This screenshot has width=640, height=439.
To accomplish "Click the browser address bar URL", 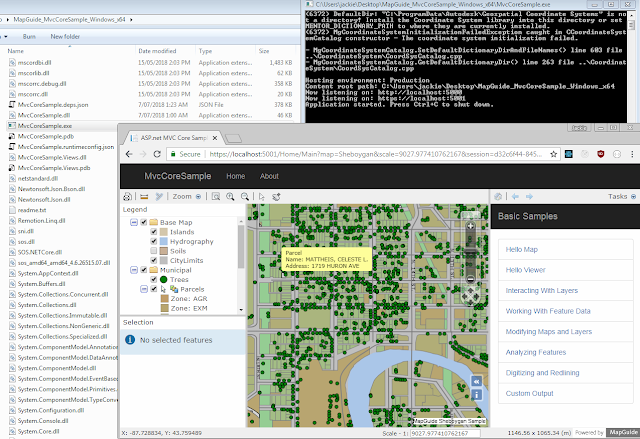I will click(375, 154).
